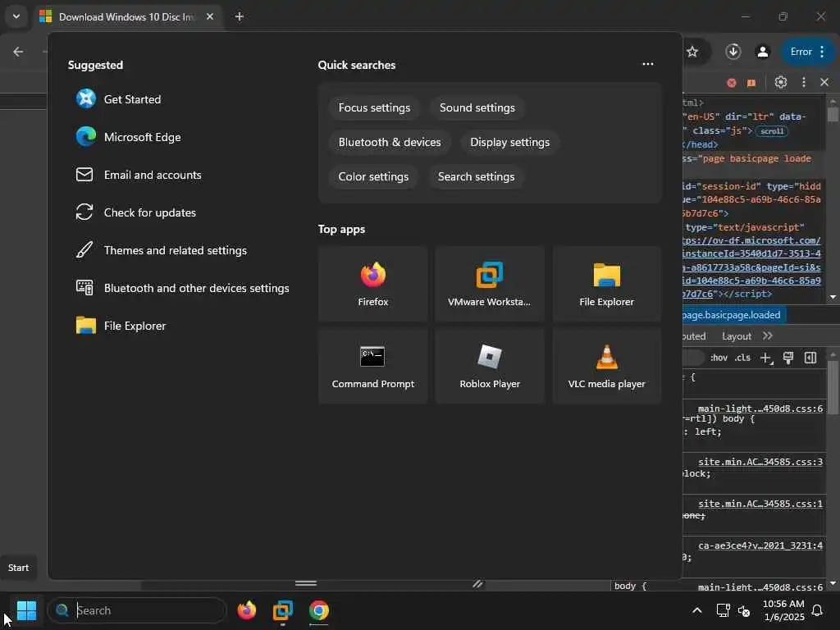840x630 pixels.
Task: Launch Roblox Player from Top apps
Action: 490,366
